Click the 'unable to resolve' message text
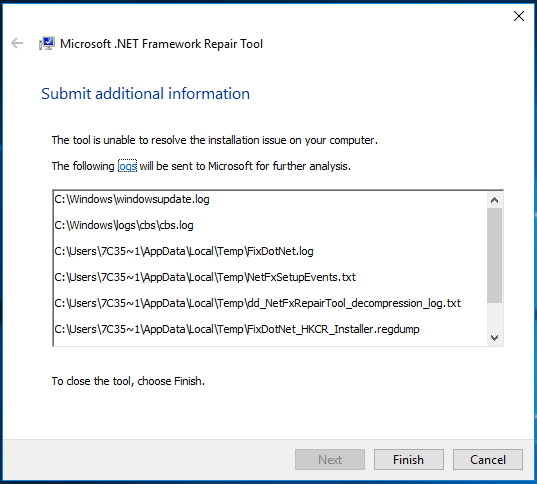 tap(215, 140)
